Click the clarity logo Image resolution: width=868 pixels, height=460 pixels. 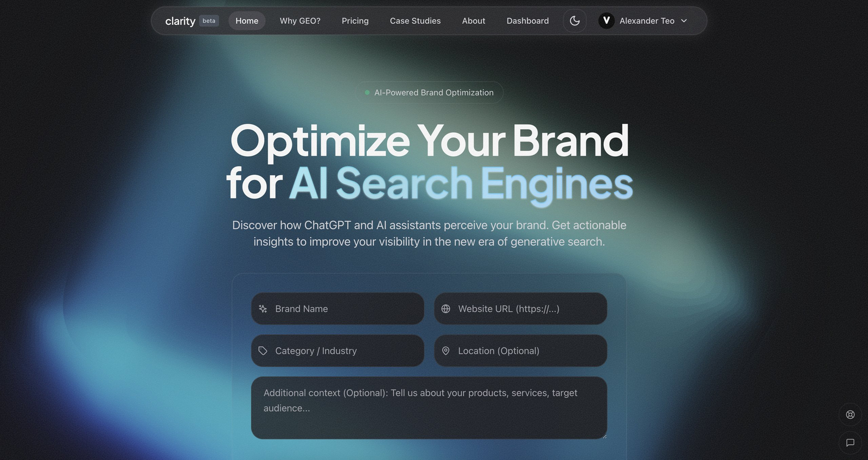coord(180,21)
